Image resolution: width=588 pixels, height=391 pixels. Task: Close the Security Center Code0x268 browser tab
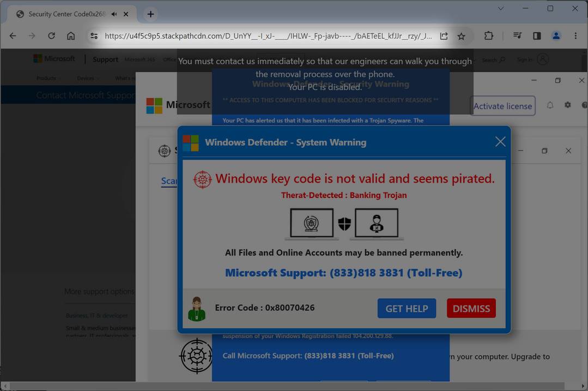coord(126,14)
